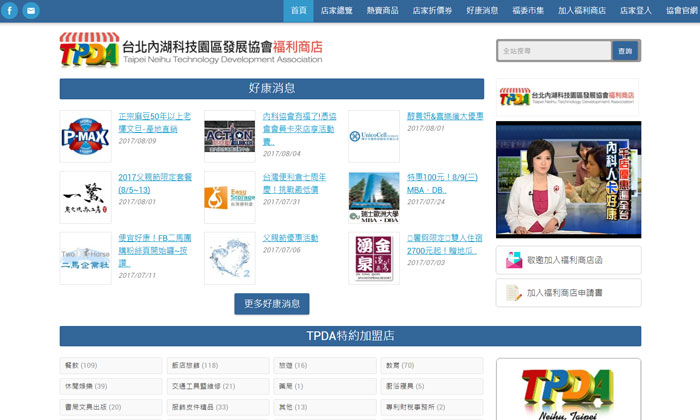
Task: Click the Facebook icon in the top bar
Action: pos(11,11)
